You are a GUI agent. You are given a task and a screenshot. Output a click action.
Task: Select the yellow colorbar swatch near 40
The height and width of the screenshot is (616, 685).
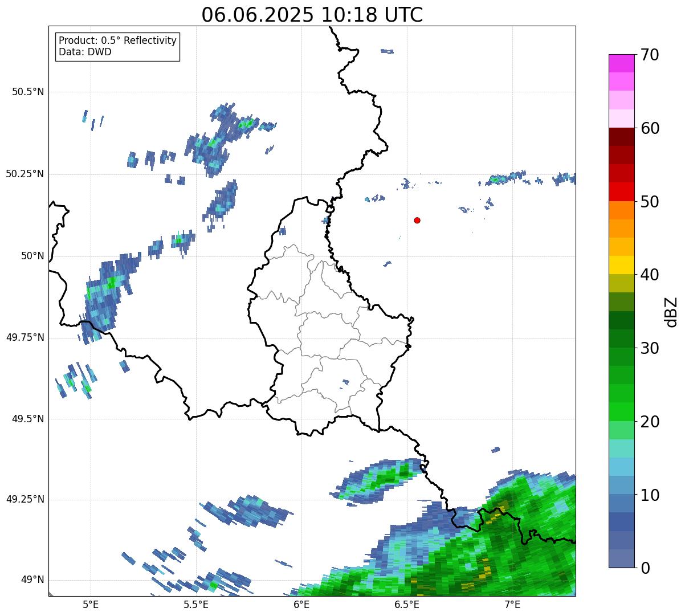click(x=621, y=265)
